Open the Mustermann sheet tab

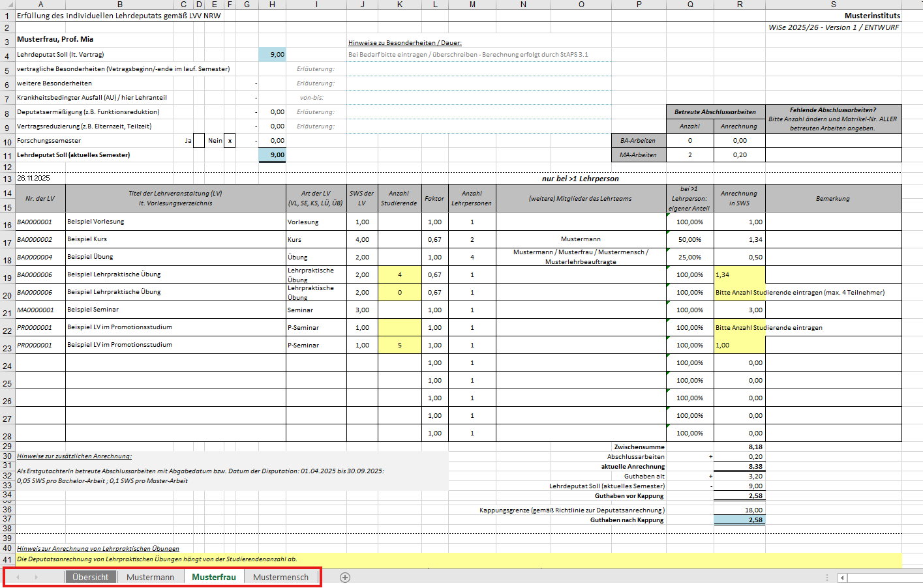(x=150, y=577)
